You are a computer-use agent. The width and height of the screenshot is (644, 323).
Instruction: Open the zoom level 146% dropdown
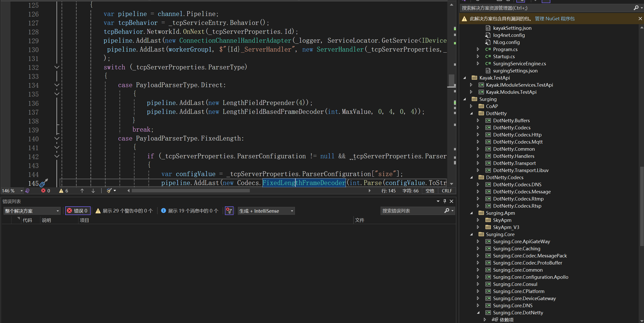tap(22, 191)
